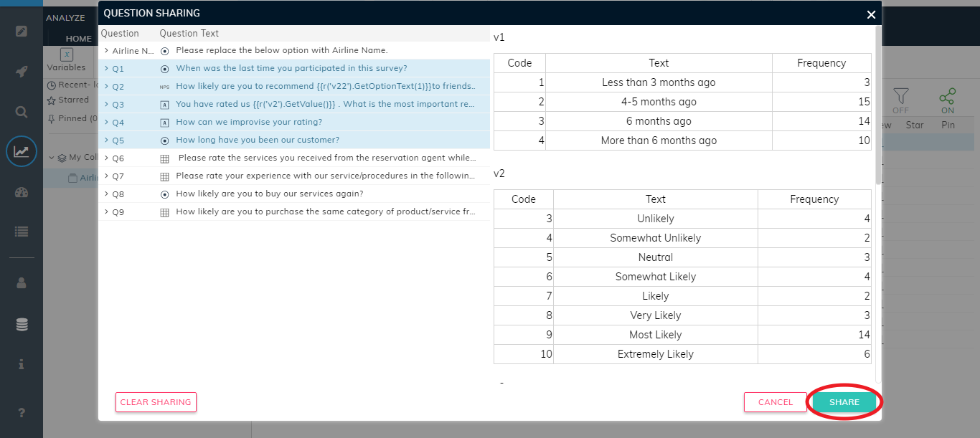This screenshot has width=980, height=438.
Task: Click the 'Neutral' cell in v2 table
Action: coord(656,257)
